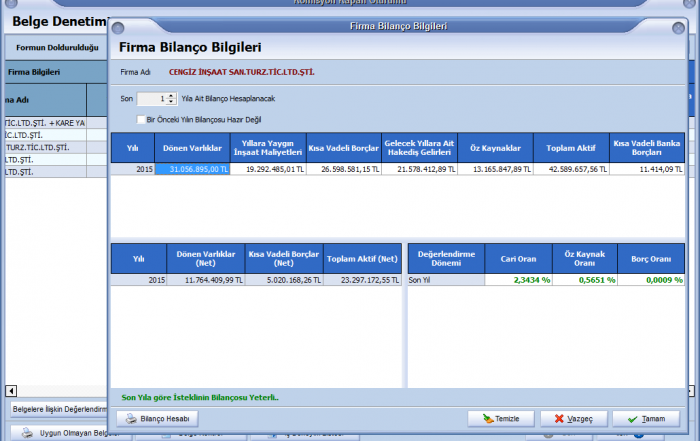Increase the year count spinner
This screenshot has height=441, width=700.
point(172,96)
